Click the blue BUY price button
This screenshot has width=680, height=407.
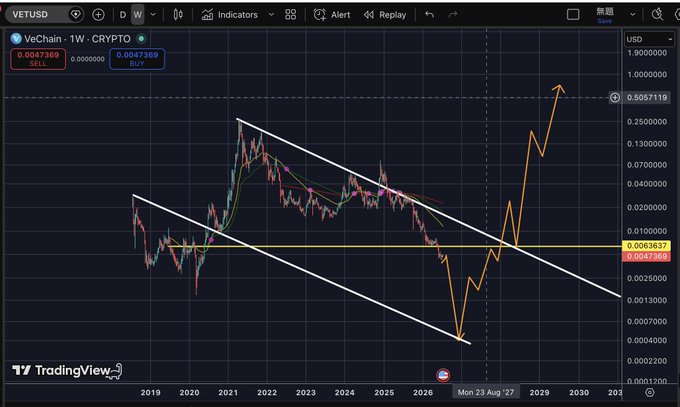[137, 59]
